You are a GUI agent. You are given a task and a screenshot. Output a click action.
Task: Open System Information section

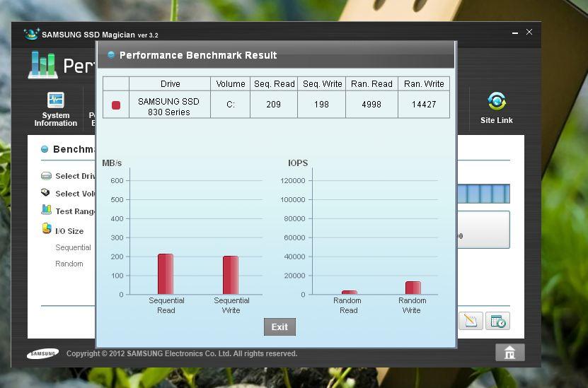pyautogui.click(x=55, y=109)
